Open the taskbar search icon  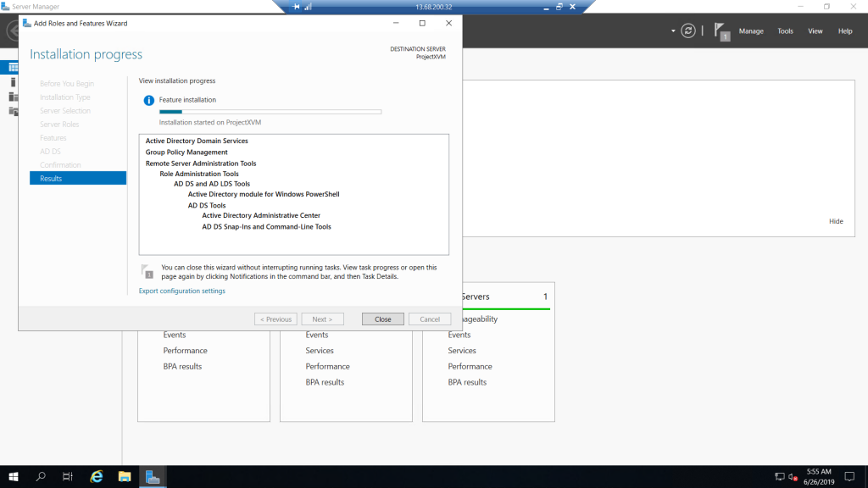[41, 476]
